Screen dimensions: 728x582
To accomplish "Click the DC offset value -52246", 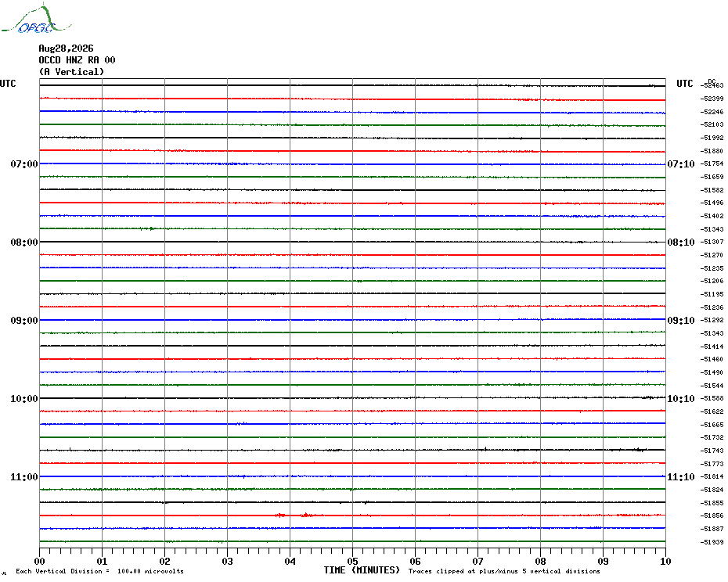I will point(712,112).
